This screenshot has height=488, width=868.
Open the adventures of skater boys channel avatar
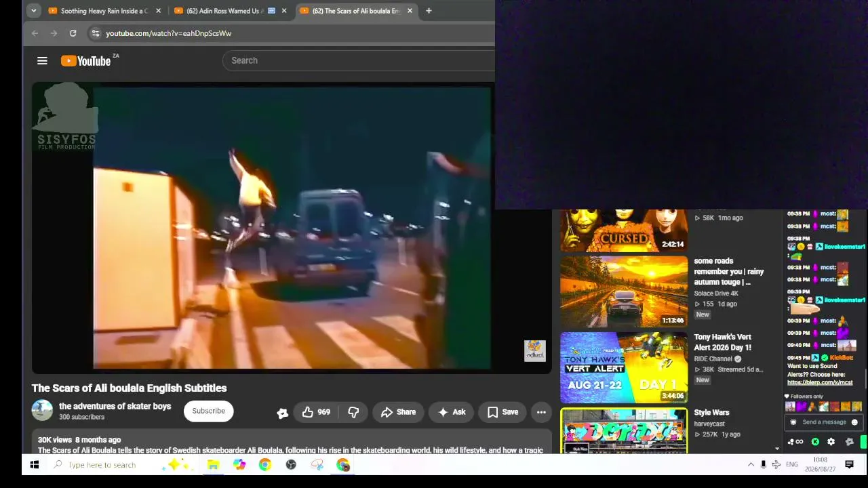pos(42,411)
